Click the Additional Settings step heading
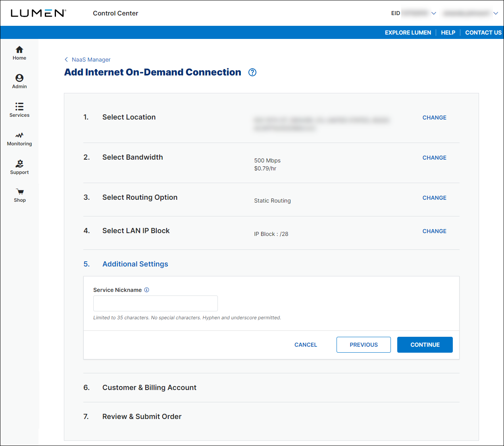 (x=135, y=264)
